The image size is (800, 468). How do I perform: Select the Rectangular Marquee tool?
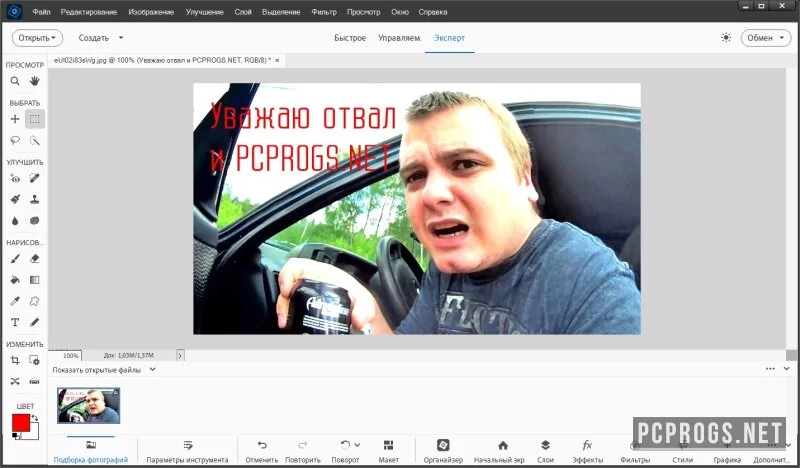[x=34, y=119]
